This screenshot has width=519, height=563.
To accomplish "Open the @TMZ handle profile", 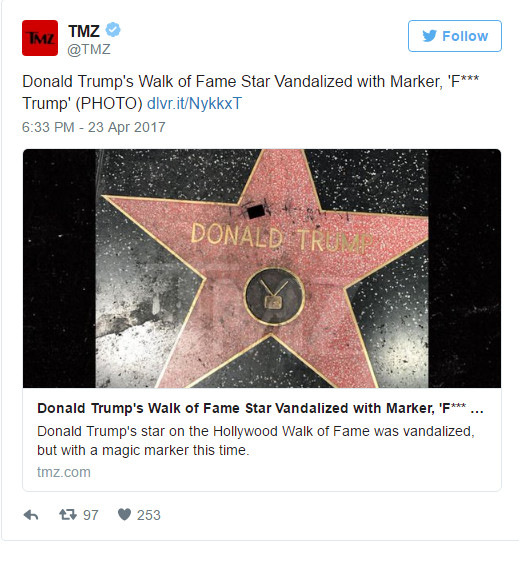I will pos(89,49).
